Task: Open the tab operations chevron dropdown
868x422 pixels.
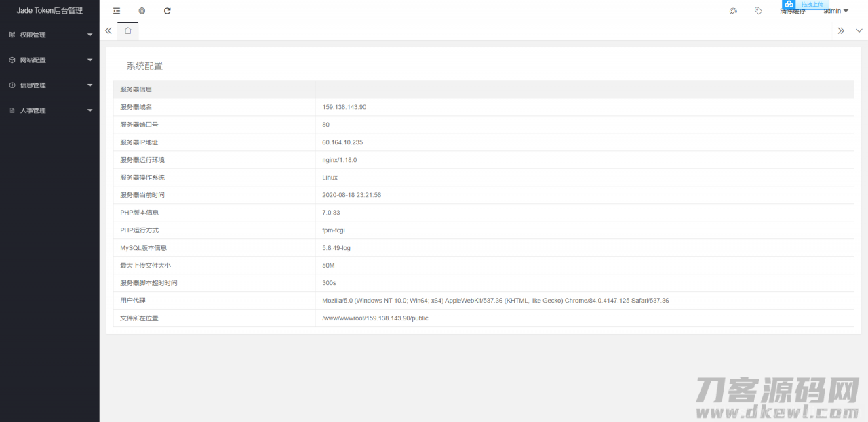Action: click(x=859, y=30)
